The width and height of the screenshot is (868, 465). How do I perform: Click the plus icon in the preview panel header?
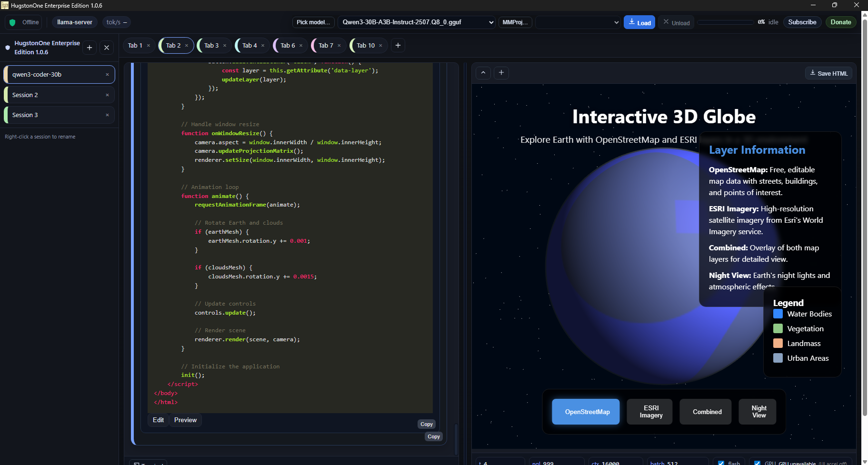coord(501,73)
